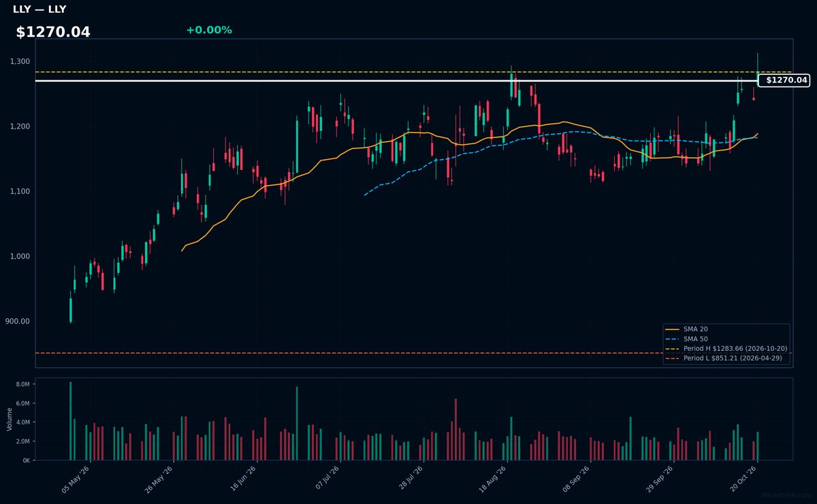Click Period L $851.21 legend entry
Viewport: 817px width, 504px height.
tap(724, 358)
